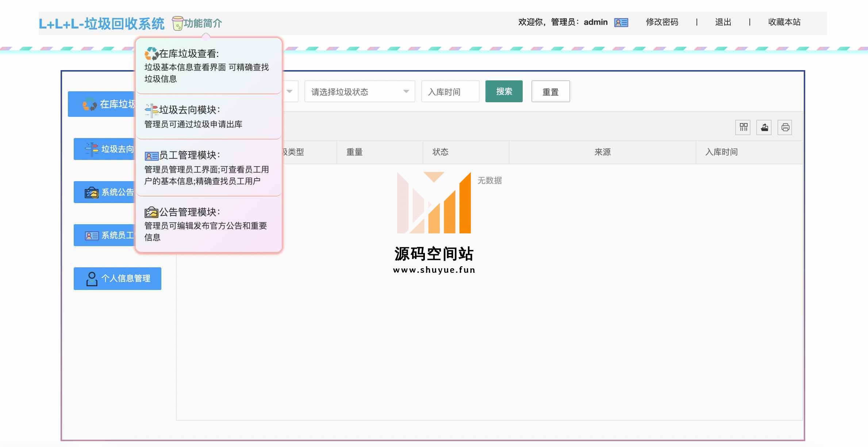This screenshot has height=447, width=868.
Task: Click the admin username text
Action: tap(595, 22)
